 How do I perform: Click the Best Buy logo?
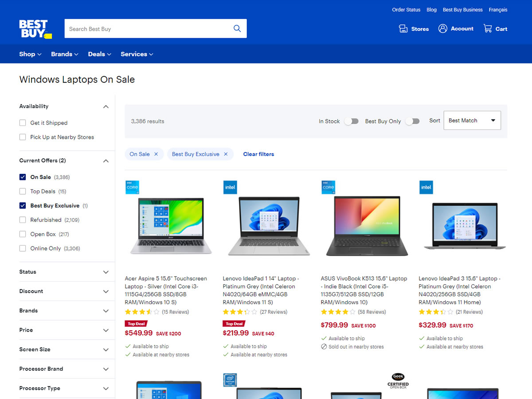35,29
